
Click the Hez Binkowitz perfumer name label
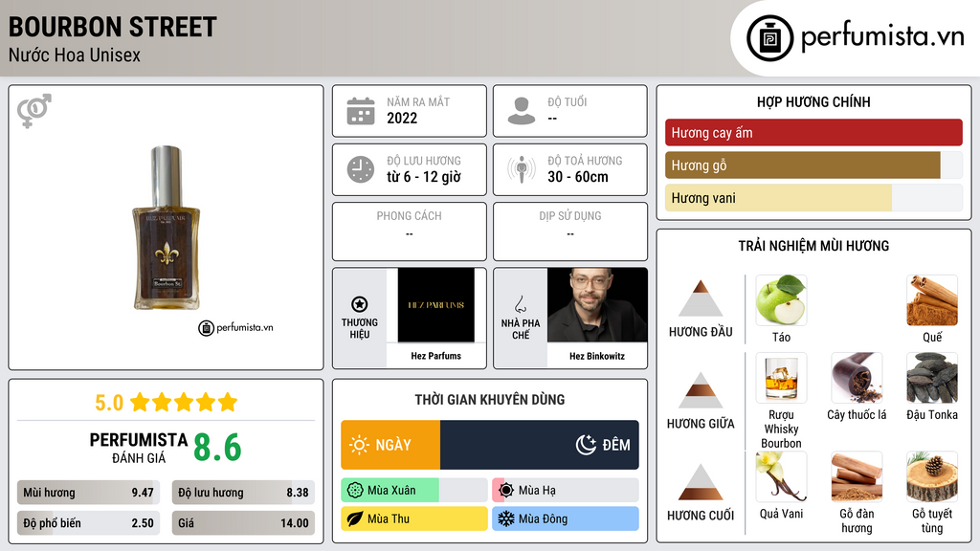[597, 356]
